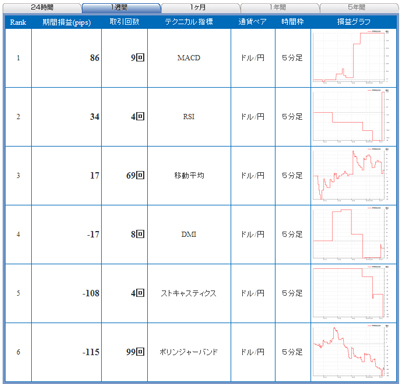Select the ボリンジャーバンド indicator name
Image resolution: width=400 pixels, height=384 pixels.
tap(189, 352)
